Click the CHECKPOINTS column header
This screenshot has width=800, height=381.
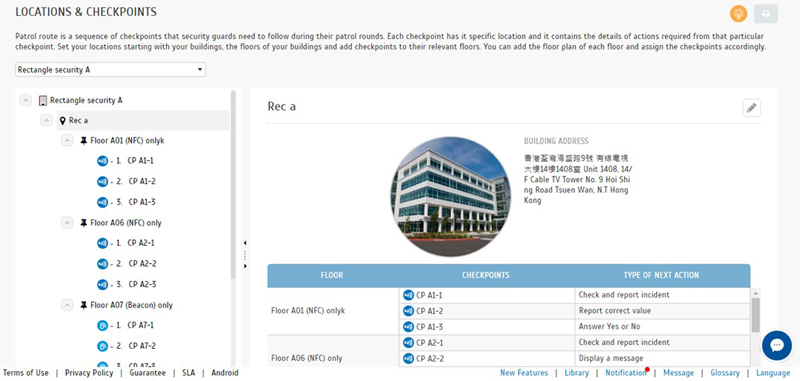point(486,275)
